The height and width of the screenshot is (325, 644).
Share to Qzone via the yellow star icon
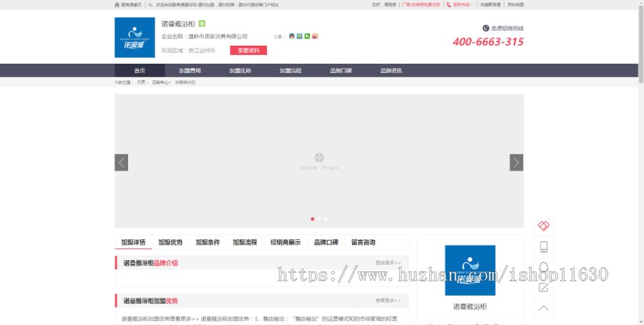pyautogui.click(x=299, y=37)
